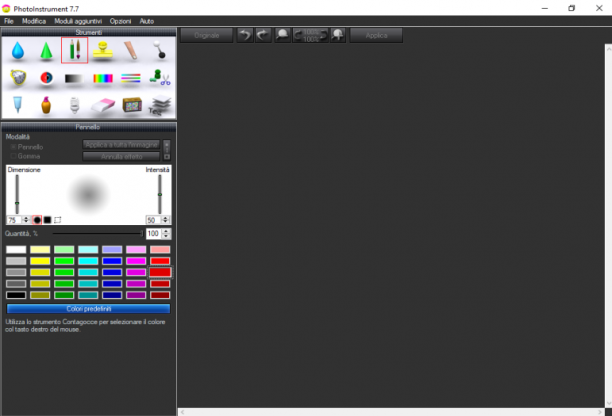The image size is (612, 416).
Task: Click Applica a tutta l'immagine button
Action: [x=121, y=145]
